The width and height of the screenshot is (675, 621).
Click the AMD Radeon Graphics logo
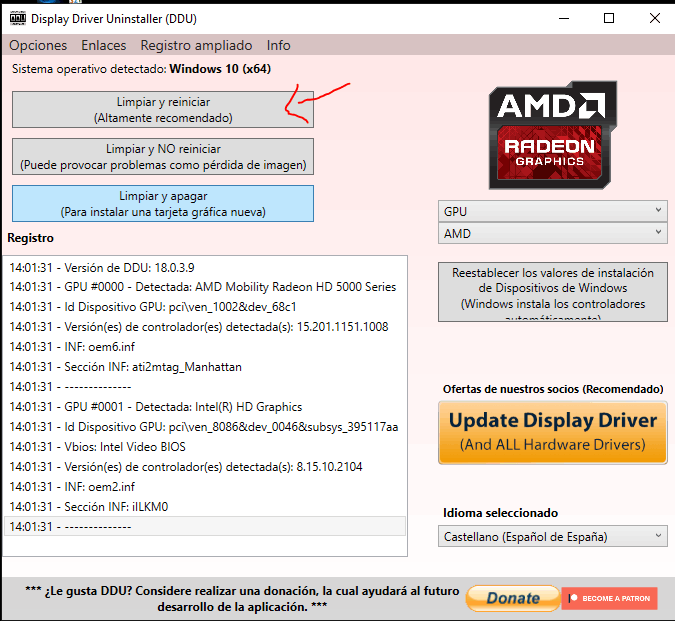553,135
